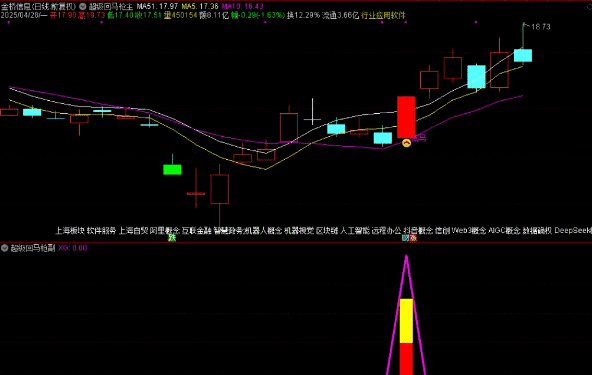Image resolution: width=592 pixels, height=375 pixels.
Task: Open the 上海板块 sector tag
Action: click(x=70, y=230)
